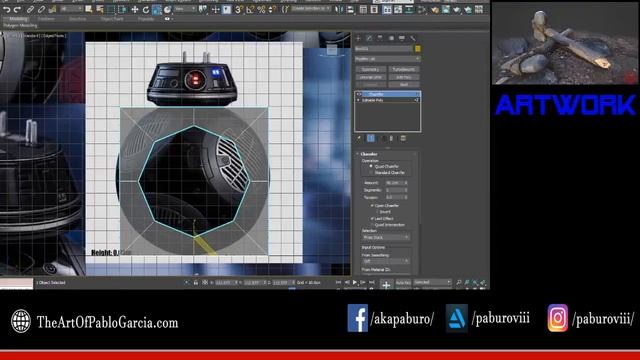This screenshot has height=360, width=640.
Task: Click the yellow object color swatch
Action: pyautogui.click(x=418, y=49)
